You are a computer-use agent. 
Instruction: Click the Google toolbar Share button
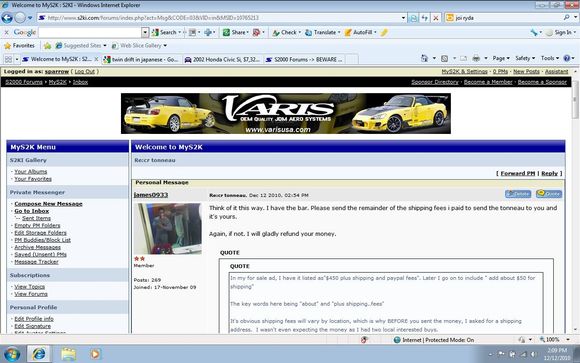235,33
